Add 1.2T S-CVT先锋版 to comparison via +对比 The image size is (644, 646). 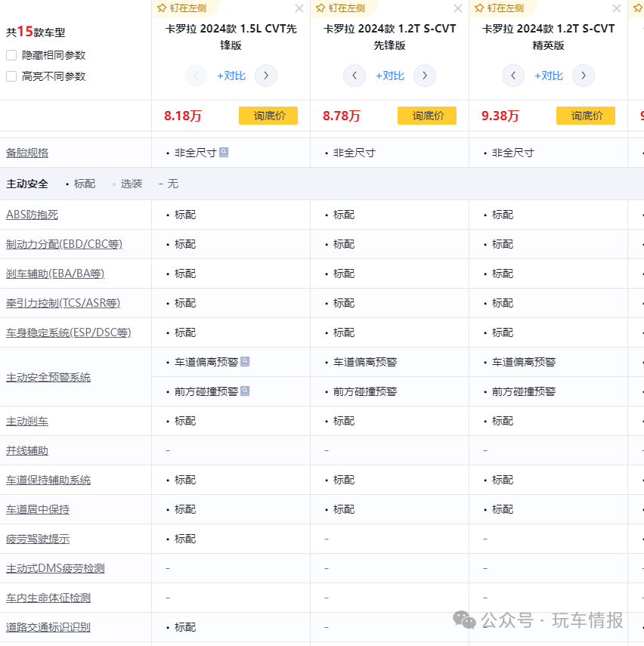click(x=390, y=76)
